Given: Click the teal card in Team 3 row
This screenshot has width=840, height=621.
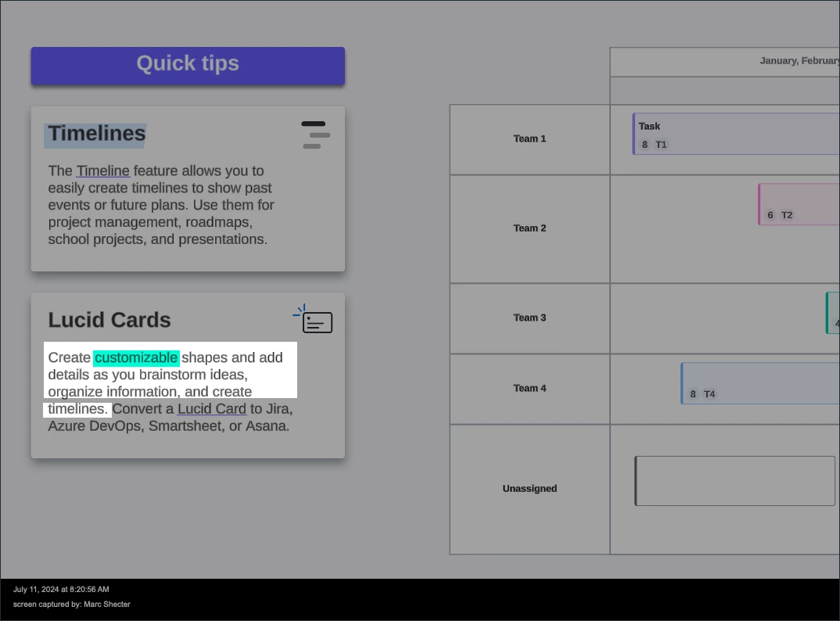Looking at the screenshot, I should click(x=833, y=313).
